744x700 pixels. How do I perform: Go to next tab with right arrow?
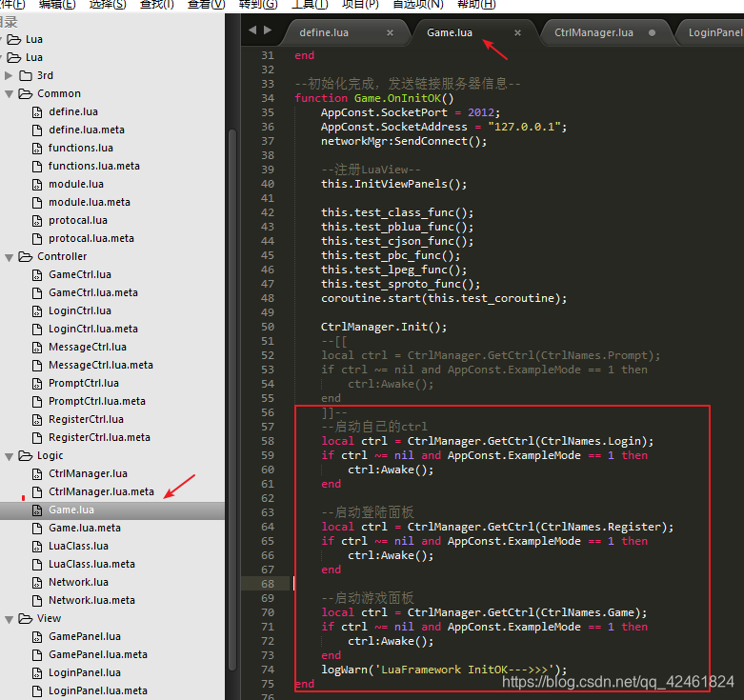[x=268, y=30]
